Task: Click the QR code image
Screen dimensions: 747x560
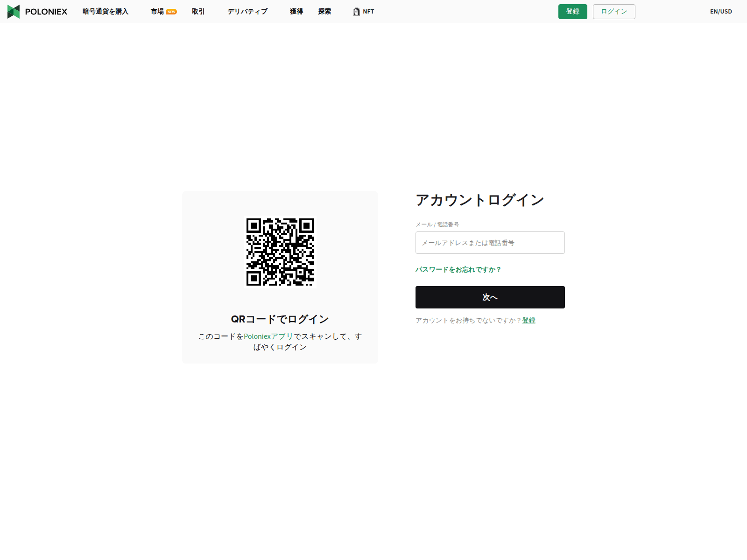Action: tap(280, 252)
